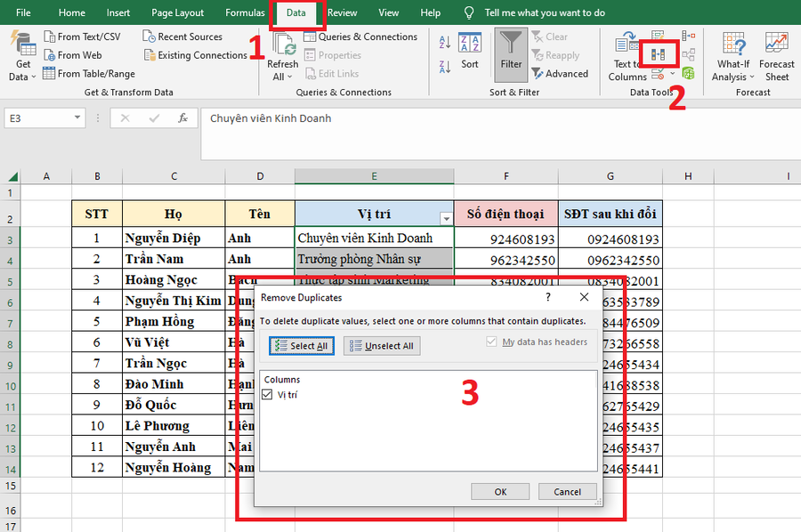Select column F header
The width and height of the screenshot is (801, 532).
(x=506, y=176)
